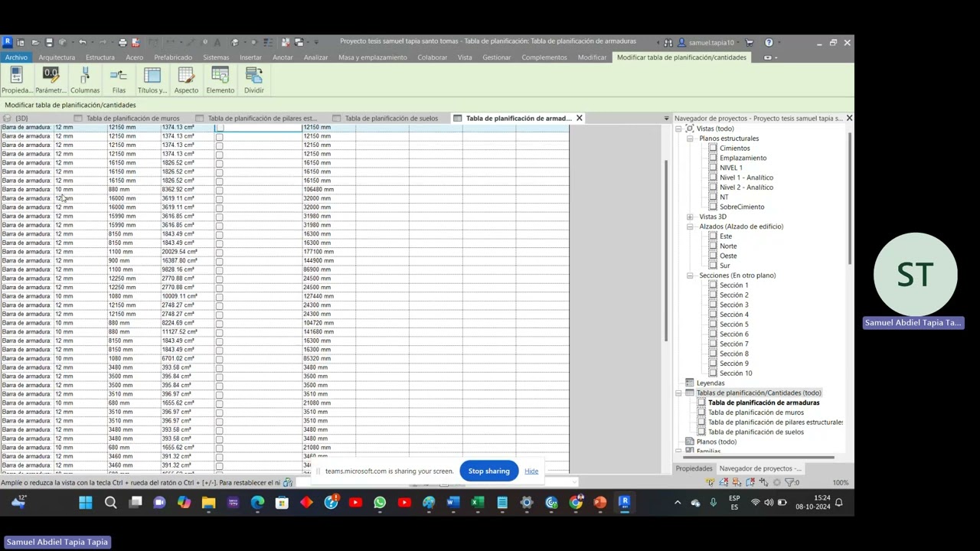Open Excel from the taskbar

(x=478, y=503)
